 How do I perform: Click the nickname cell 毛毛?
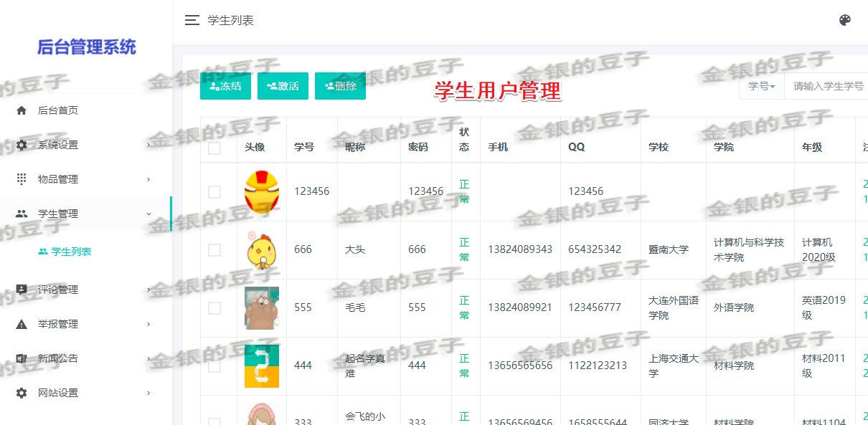tap(355, 307)
